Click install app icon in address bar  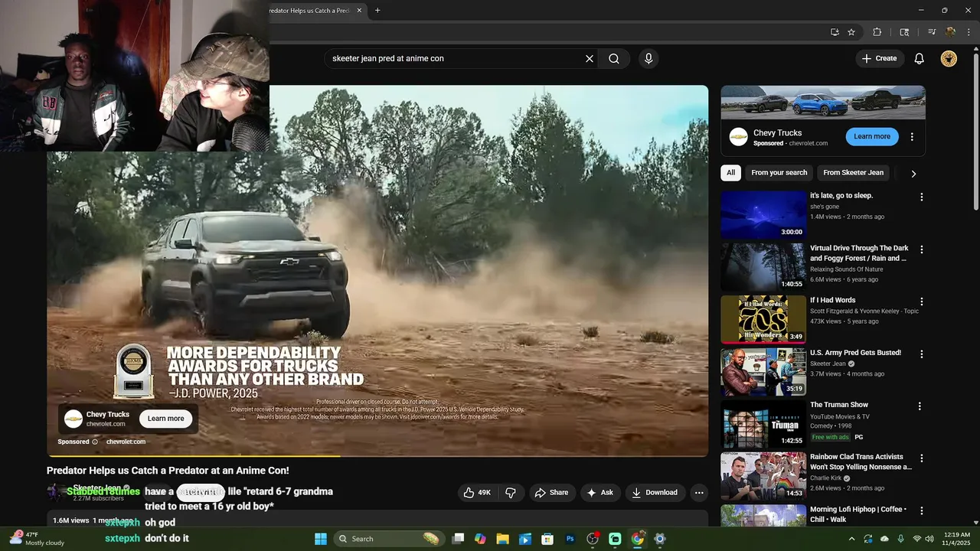coord(835,32)
